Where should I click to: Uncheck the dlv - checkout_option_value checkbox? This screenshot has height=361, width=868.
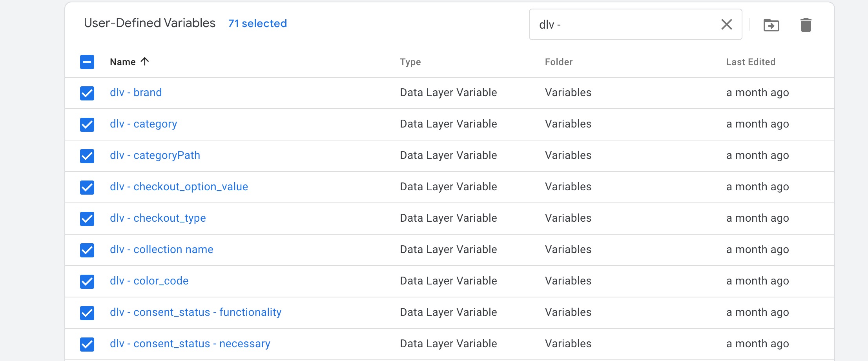(x=87, y=187)
